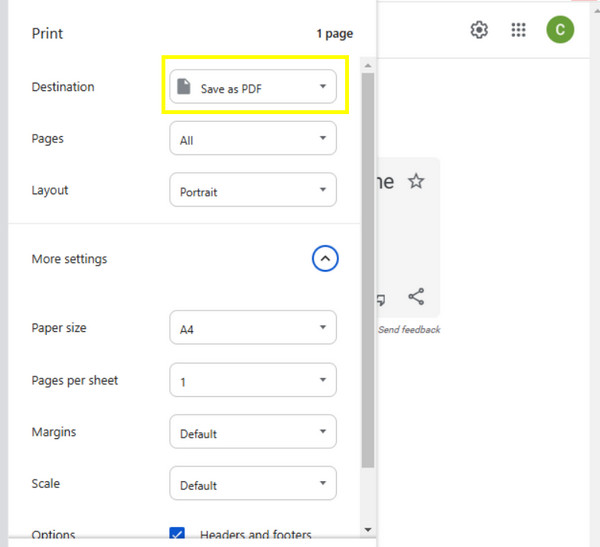
Task: Collapse More settings with the chevron
Action: [325, 259]
